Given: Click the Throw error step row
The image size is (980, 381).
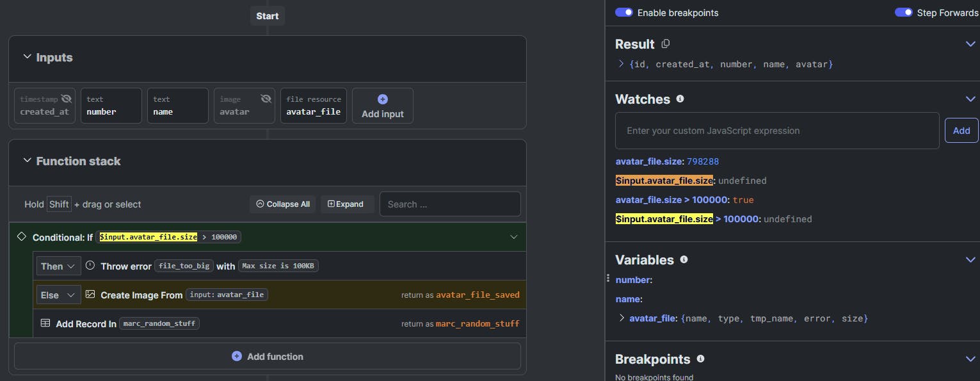Looking at the screenshot, I should click(279, 266).
